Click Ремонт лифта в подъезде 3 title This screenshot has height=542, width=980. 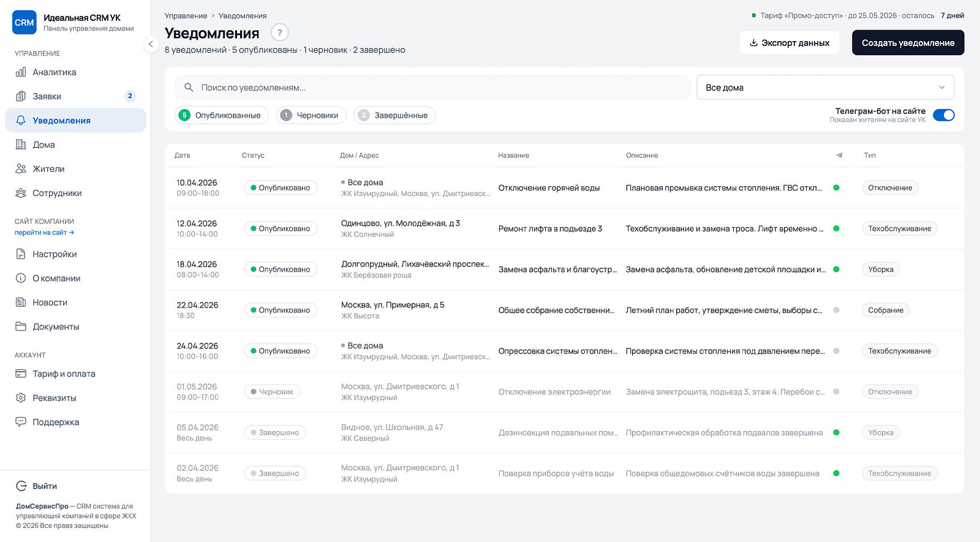550,228
